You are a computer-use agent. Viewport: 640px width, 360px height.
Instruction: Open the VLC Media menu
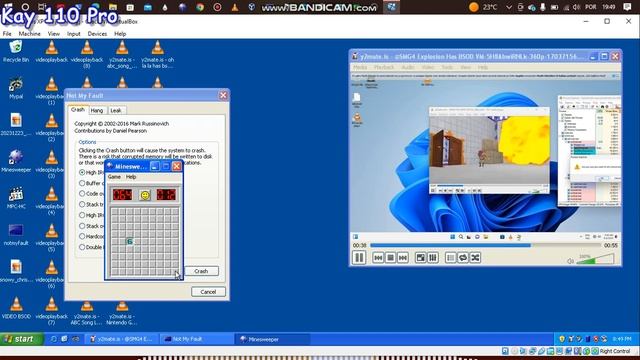coord(360,67)
